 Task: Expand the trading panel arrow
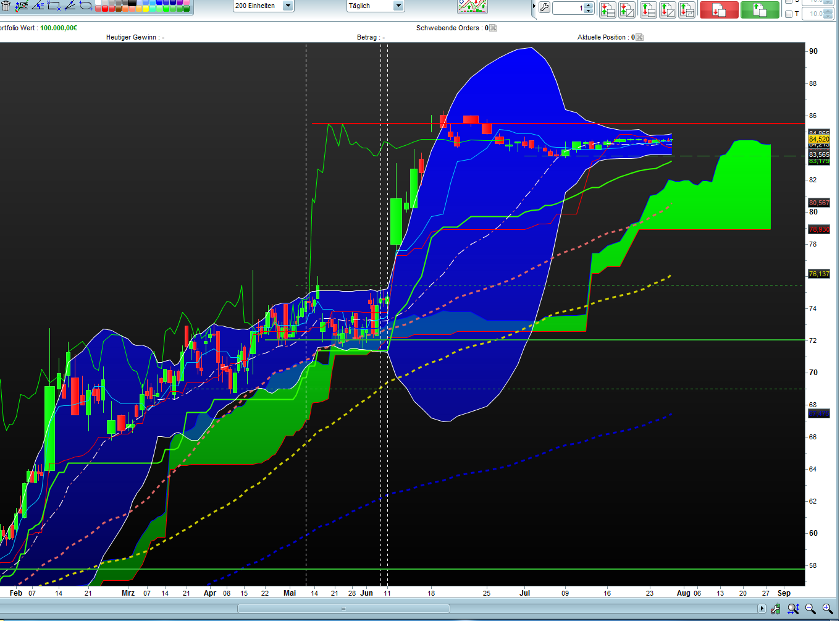tap(534, 7)
